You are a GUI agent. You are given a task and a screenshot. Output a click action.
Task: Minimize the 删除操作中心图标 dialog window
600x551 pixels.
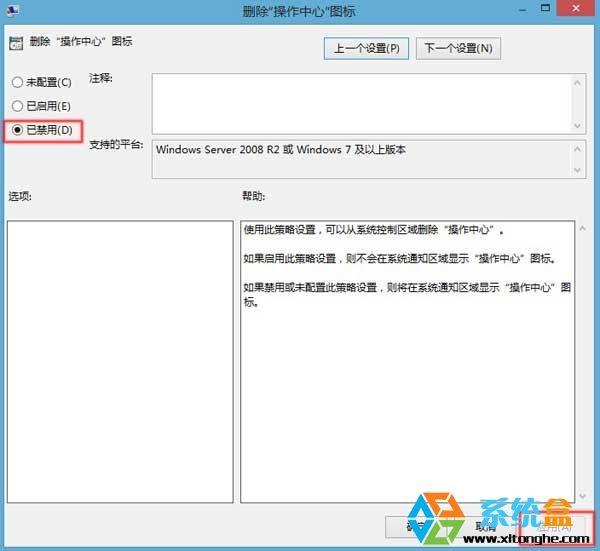pos(523,10)
